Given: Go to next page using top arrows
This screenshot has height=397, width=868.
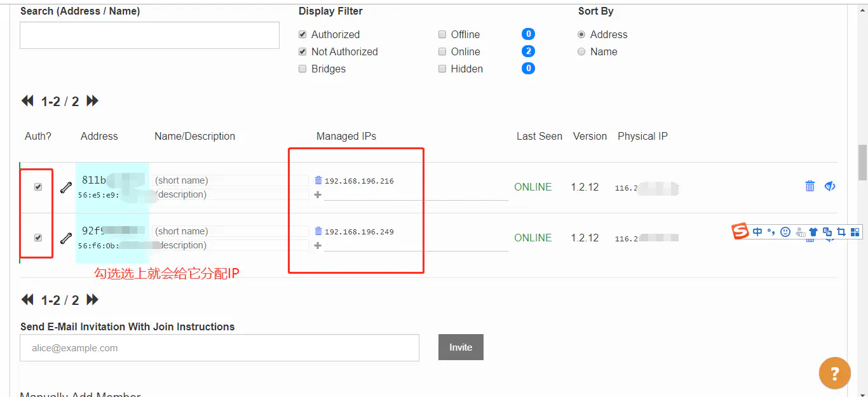Looking at the screenshot, I should coord(93,101).
